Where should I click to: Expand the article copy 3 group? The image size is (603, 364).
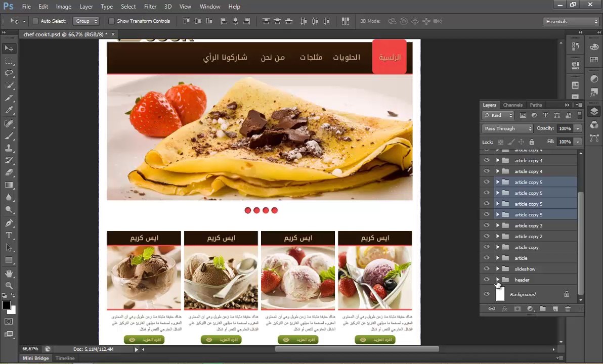click(x=498, y=225)
